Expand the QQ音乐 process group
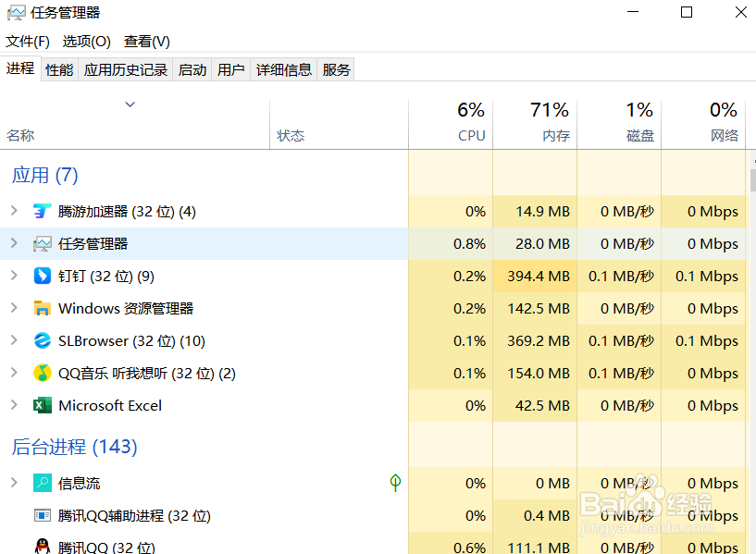The image size is (756, 554). click(14, 373)
